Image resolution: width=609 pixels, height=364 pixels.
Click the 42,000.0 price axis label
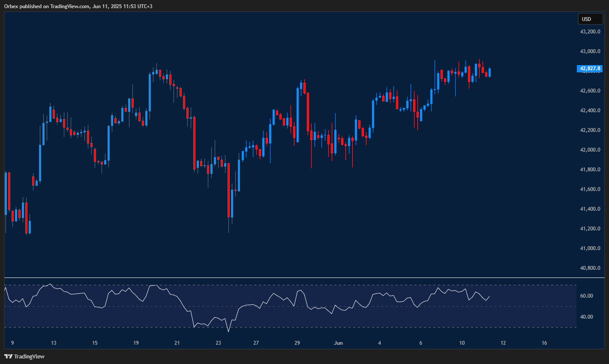point(590,150)
